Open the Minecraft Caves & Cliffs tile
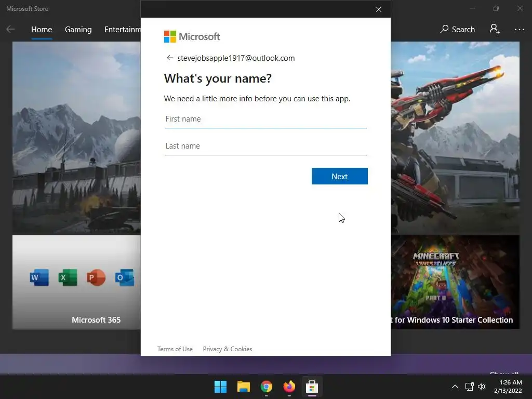The width and height of the screenshot is (532, 399). click(x=455, y=282)
